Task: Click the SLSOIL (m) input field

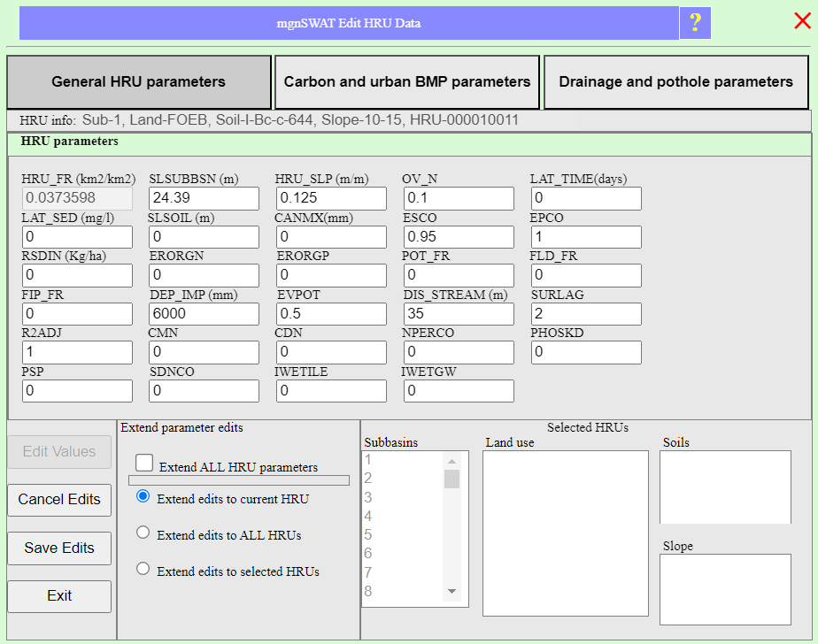Action: click(204, 237)
